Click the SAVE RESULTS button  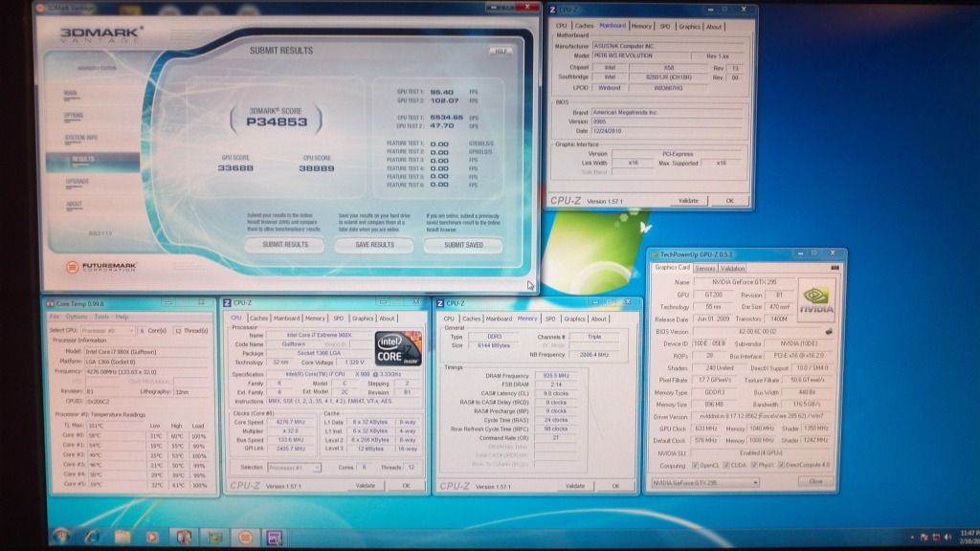374,245
